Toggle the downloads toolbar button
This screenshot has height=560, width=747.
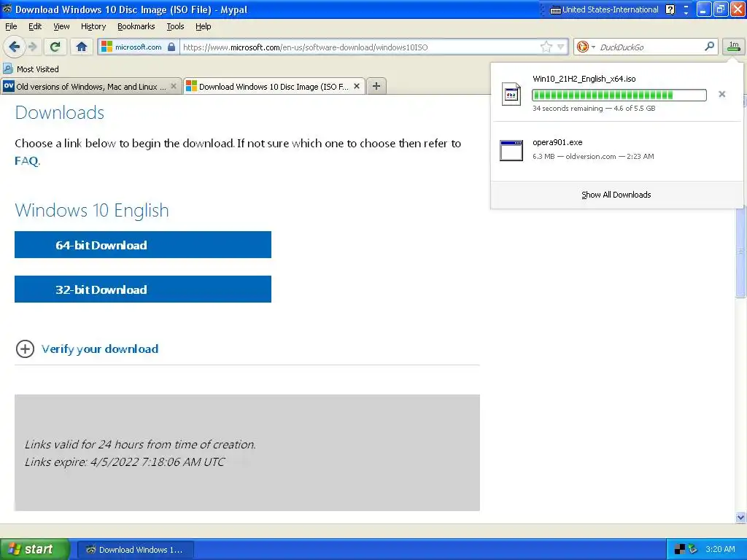[x=734, y=46]
